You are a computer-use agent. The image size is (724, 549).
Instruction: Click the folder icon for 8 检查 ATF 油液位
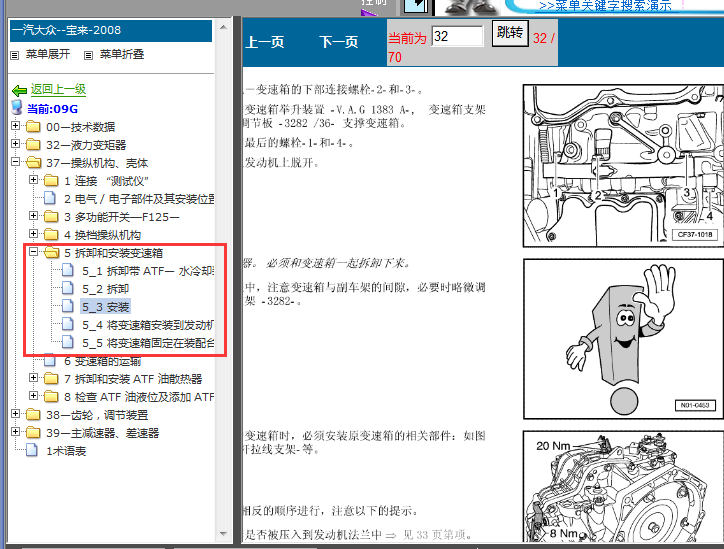[x=51, y=397]
